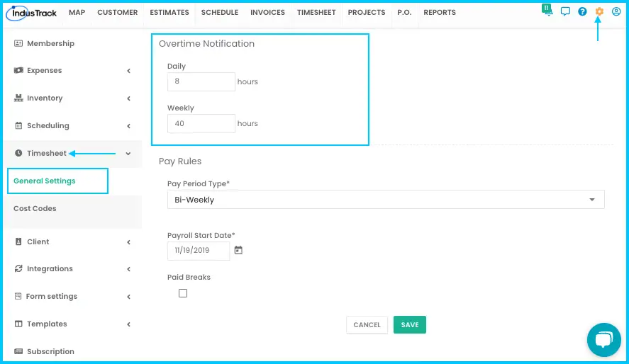Open the ESTIMATES menu

pos(169,13)
